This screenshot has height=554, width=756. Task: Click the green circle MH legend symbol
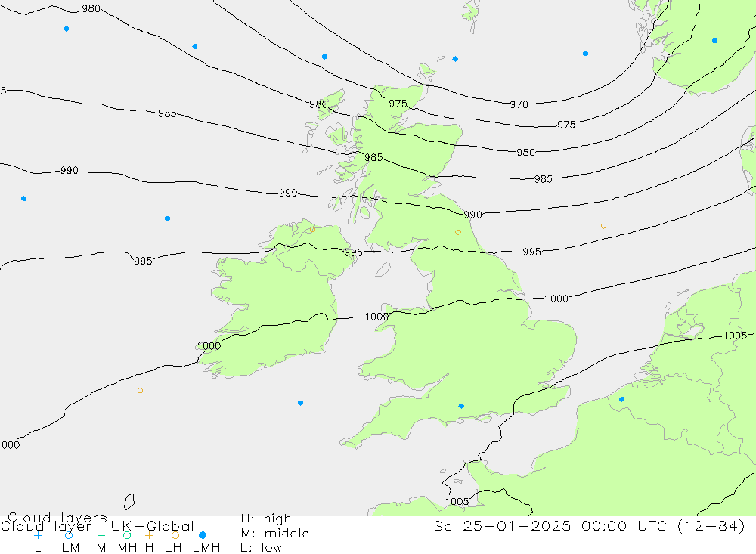tap(127, 535)
